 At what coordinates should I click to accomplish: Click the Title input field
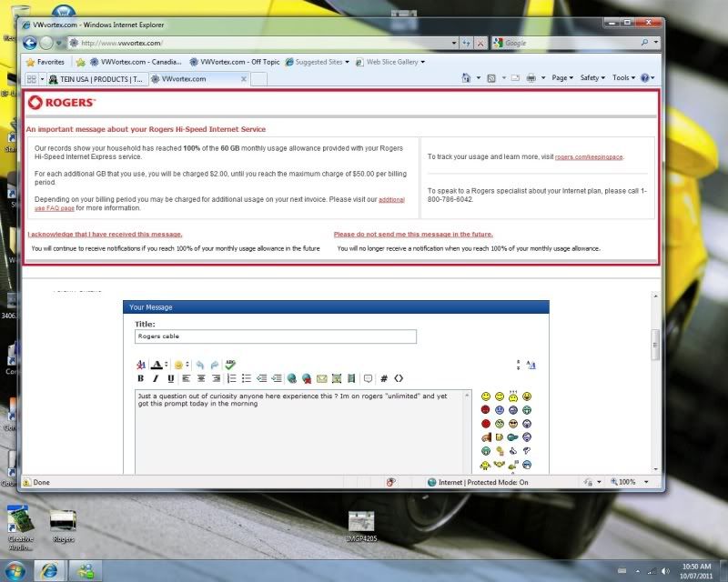point(276,336)
